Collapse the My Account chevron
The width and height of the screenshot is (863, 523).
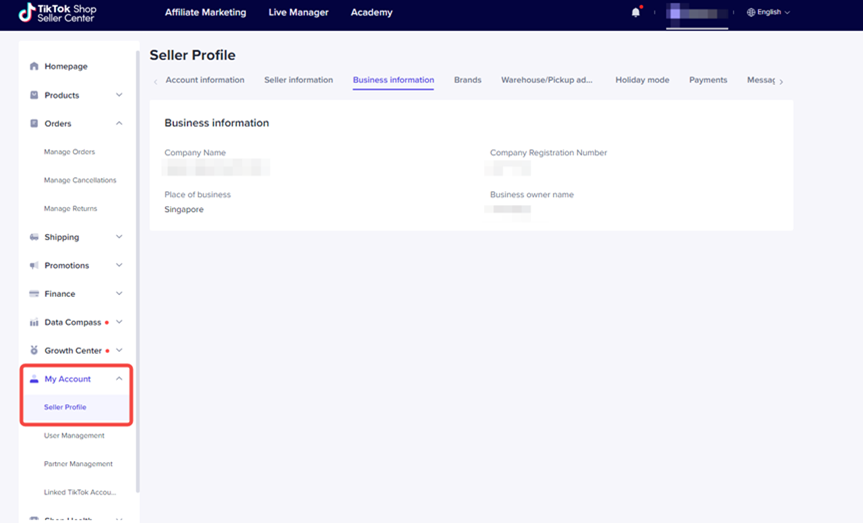119,379
